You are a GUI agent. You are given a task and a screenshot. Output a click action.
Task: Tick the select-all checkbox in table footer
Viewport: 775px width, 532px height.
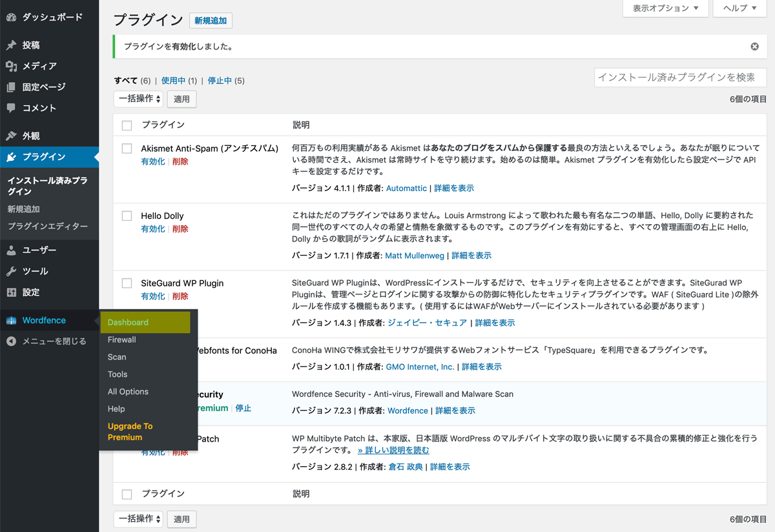coord(127,494)
